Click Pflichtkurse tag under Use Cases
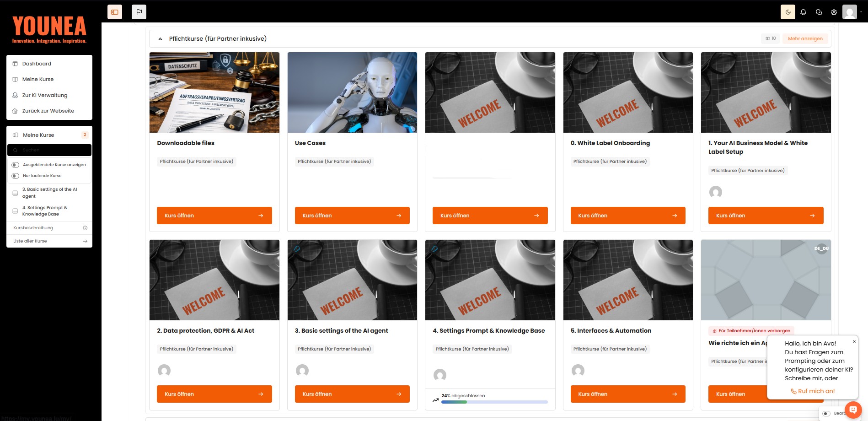Viewport: 868px width, 421px height. tap(334, 162)
